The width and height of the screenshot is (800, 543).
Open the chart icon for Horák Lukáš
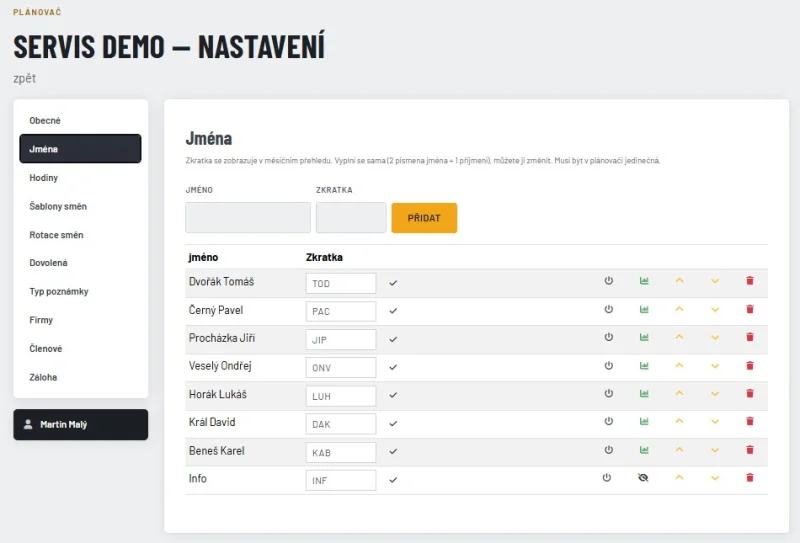click(x=644, y=393)
